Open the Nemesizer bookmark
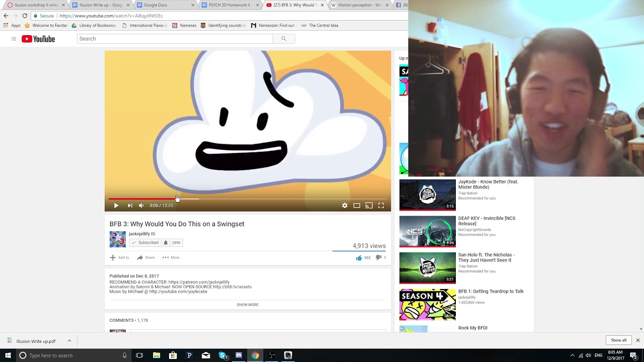 click(273, 25)
